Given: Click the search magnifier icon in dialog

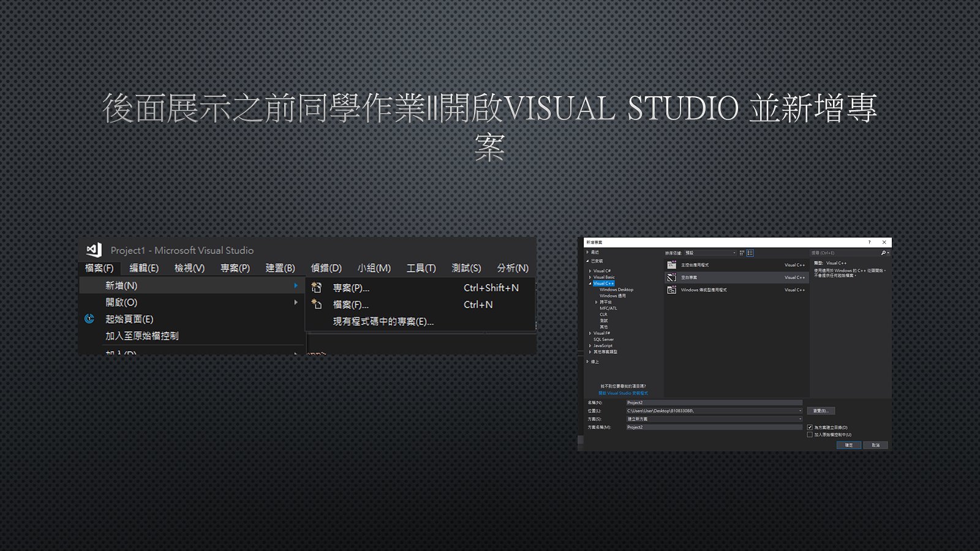Looking at the screenshot, I should pos(883,253).
